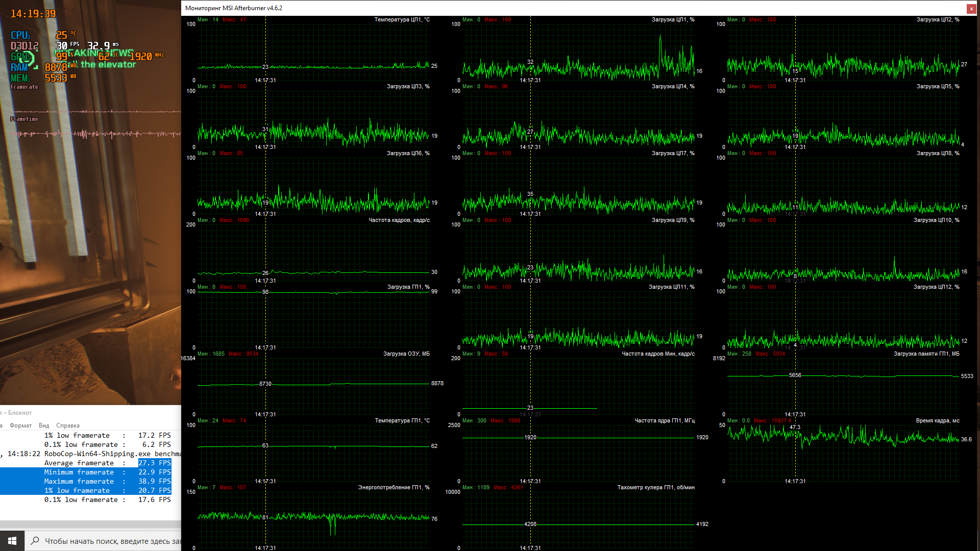The height and width of the screenshot is (551, 980).
Task: Click the Загрузка ОЗУ memory graph
Action: [313, 386]
